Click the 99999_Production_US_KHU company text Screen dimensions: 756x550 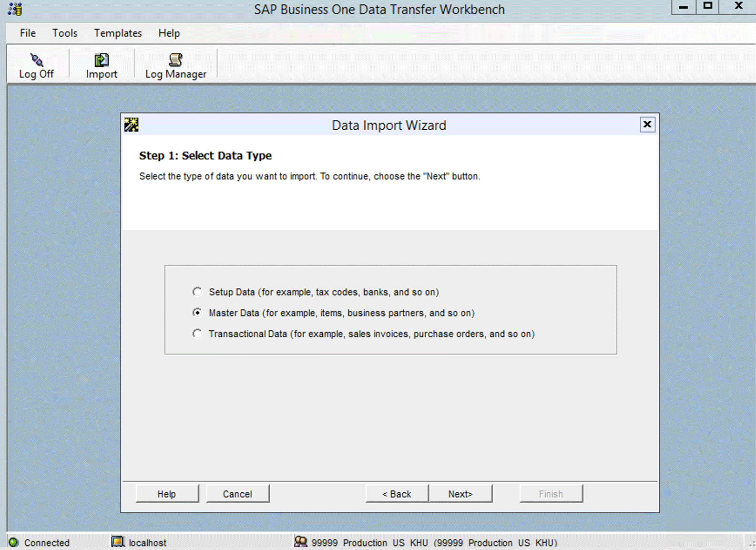pos(434,542)
